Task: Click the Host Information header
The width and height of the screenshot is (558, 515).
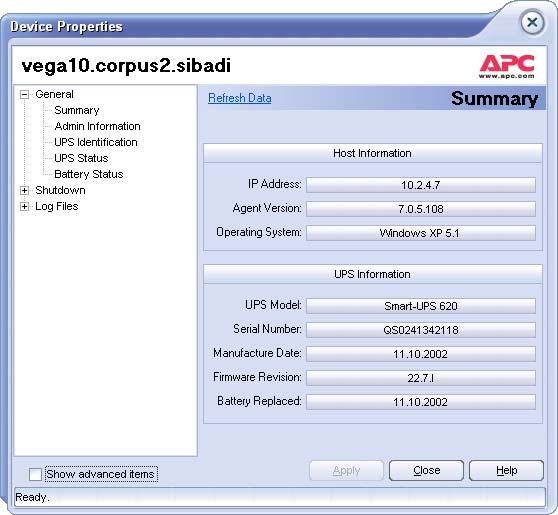Action: (x=373, y=153)
